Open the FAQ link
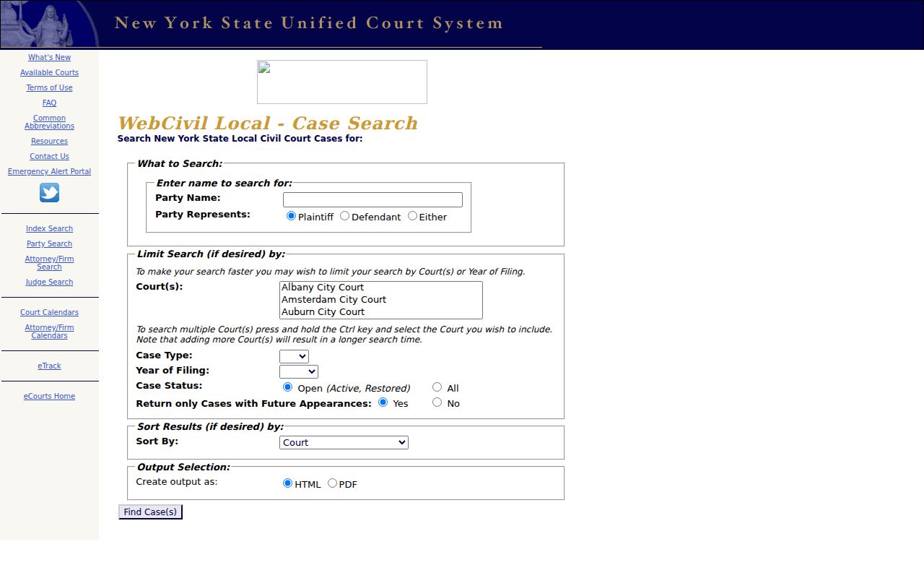 pos(49,103)
